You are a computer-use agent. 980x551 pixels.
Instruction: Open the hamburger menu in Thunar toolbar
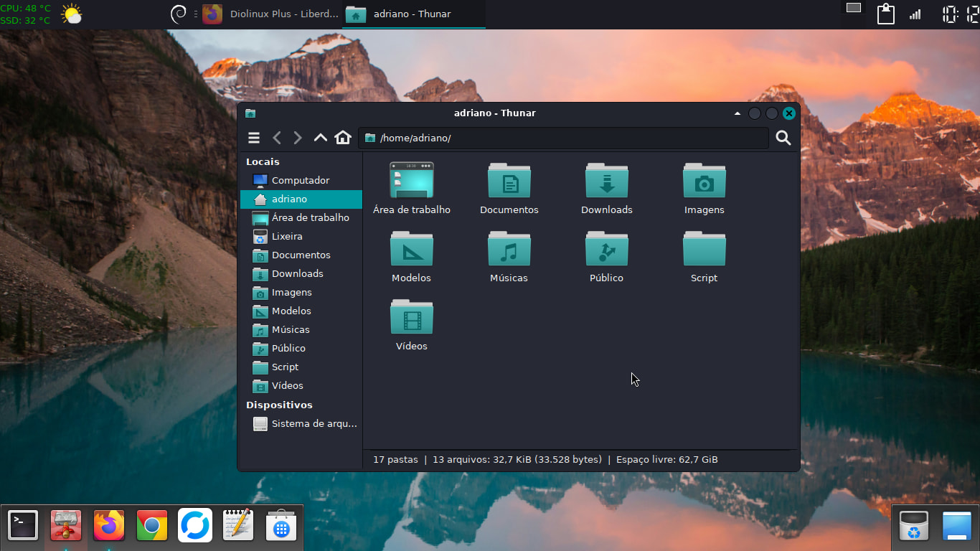click(x=253, y=138)
